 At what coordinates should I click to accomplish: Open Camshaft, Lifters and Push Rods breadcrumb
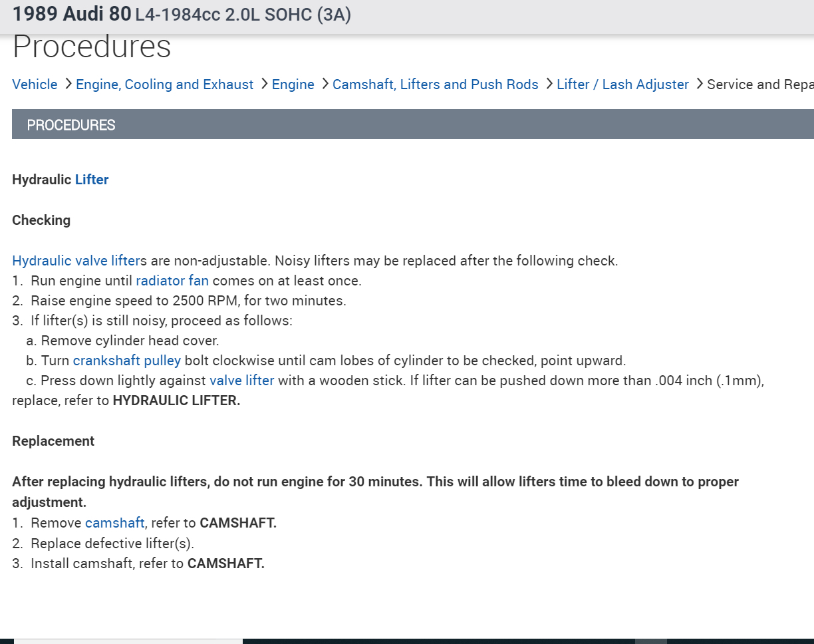[x=435, y=84]
